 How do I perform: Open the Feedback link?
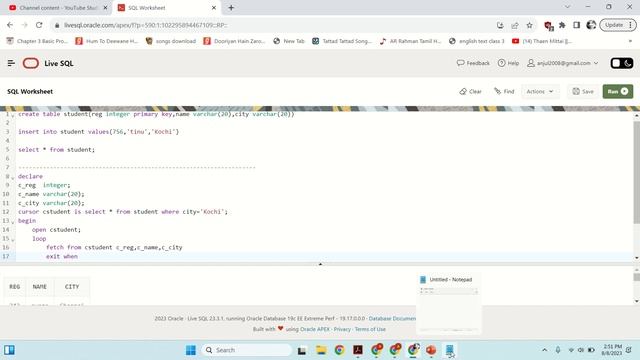click(x=473, y=63)
